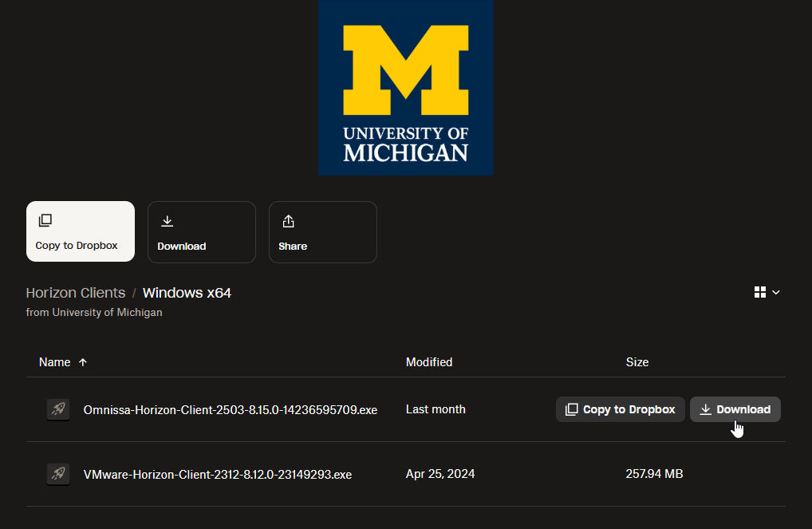Screen dimensions: 812x529
Task: Sort by the Size column header
Action: click(637, 362)
